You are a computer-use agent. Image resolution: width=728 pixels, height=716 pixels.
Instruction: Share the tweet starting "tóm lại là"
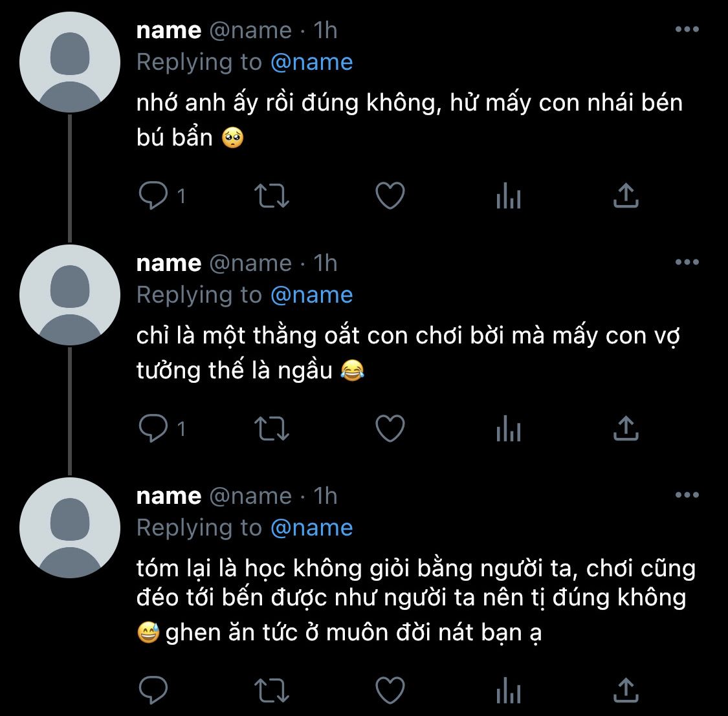(625, 690)
